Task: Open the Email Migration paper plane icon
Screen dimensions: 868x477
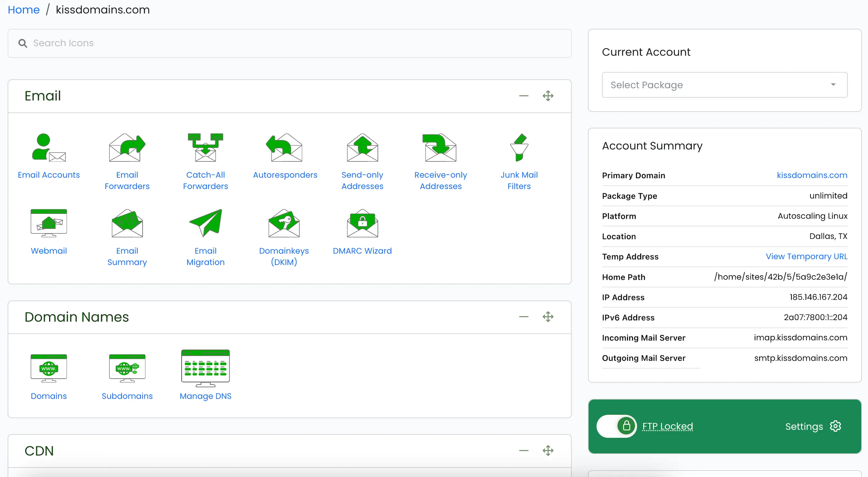Action: click(205, 223)
